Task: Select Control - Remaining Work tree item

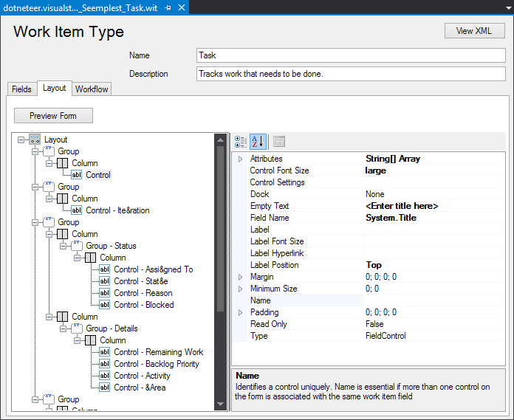Action: click(159, 352)
